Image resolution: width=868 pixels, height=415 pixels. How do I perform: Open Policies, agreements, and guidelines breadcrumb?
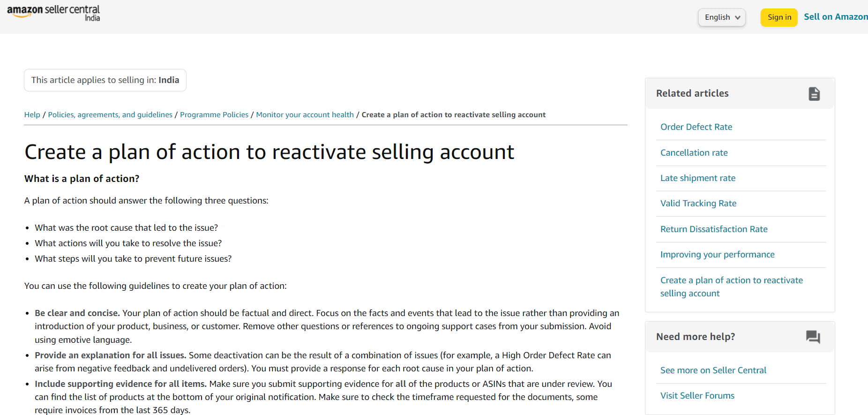point(110,115)
